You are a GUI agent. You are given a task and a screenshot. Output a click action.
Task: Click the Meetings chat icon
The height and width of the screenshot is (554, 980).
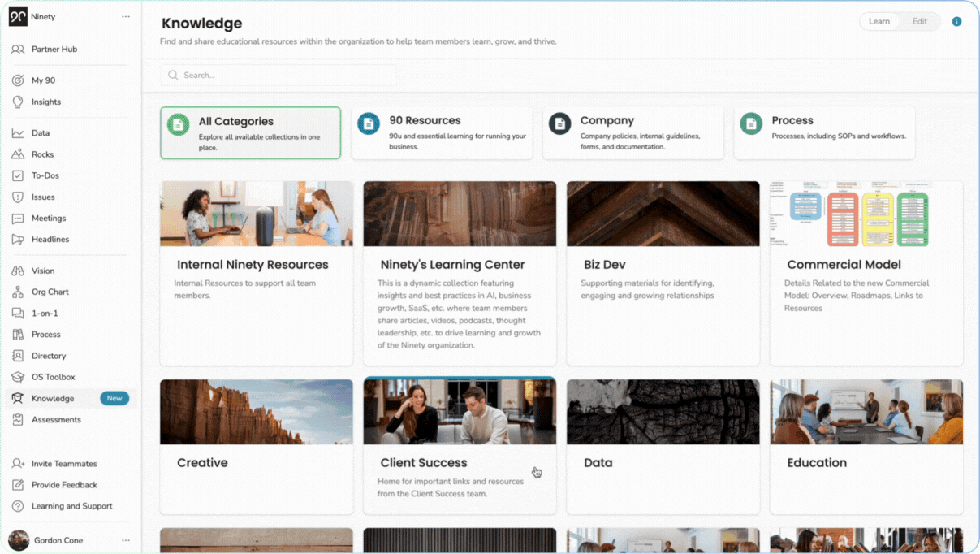point(18,219)
